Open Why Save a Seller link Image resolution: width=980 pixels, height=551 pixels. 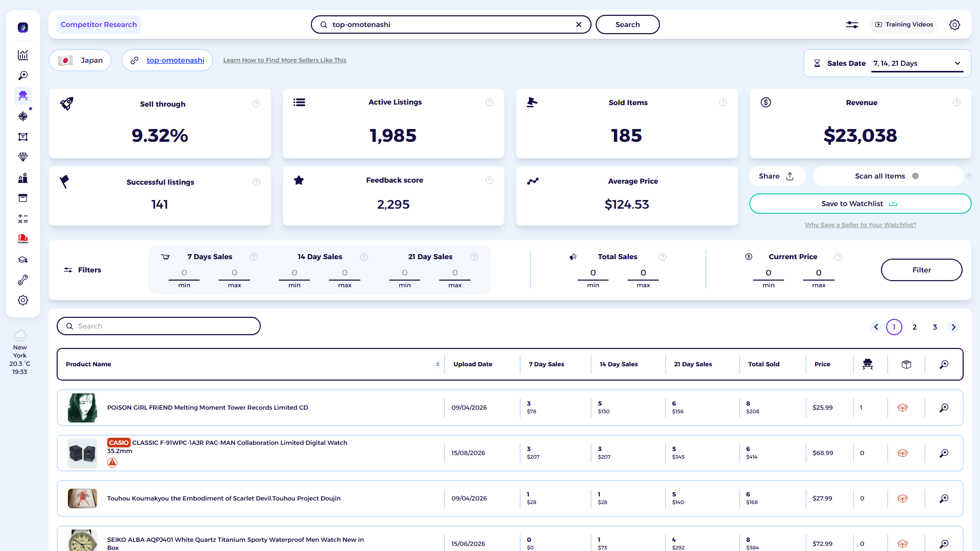(861, 225)
